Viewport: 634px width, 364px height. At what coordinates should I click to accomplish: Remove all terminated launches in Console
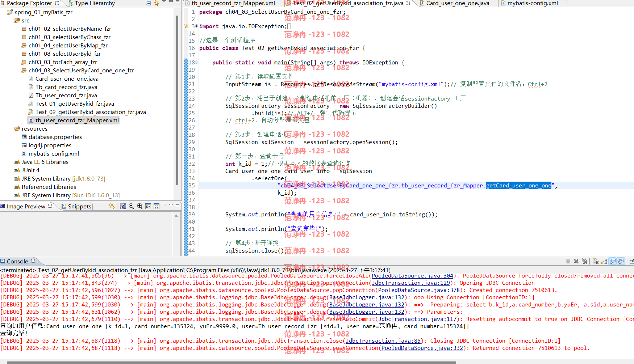(x=584, y=261)
